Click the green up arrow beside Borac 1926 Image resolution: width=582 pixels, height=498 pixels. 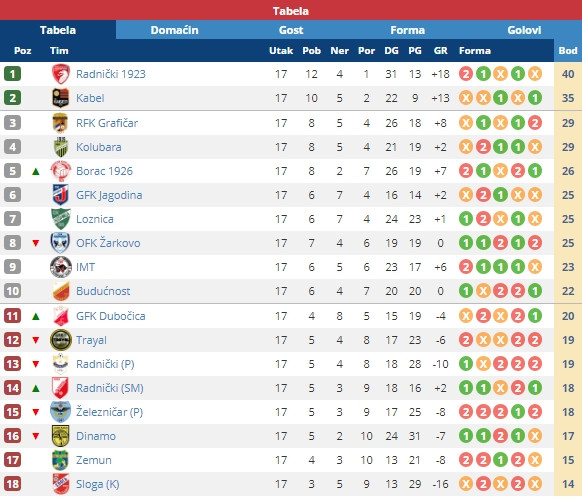tap(36, 171)
